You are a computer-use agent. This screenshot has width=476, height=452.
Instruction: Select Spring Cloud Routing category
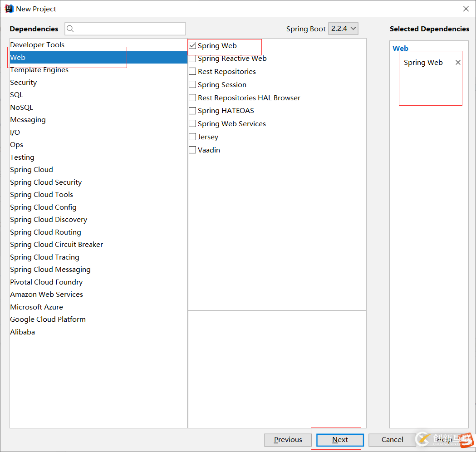[98, 232]
